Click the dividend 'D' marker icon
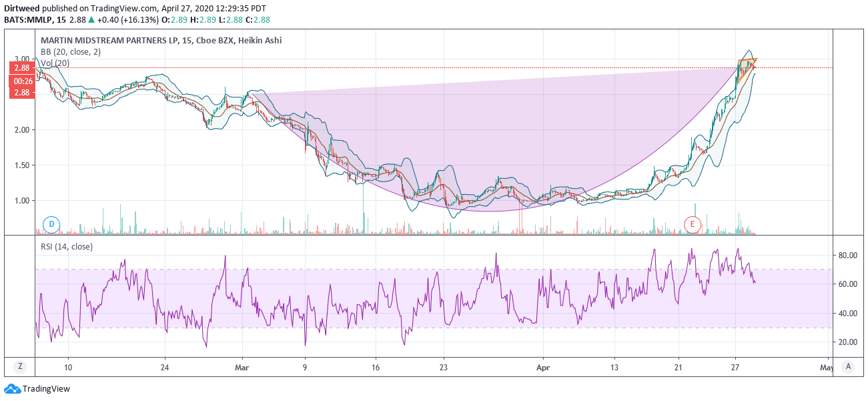868x401 pixels. tap(51, 224)
